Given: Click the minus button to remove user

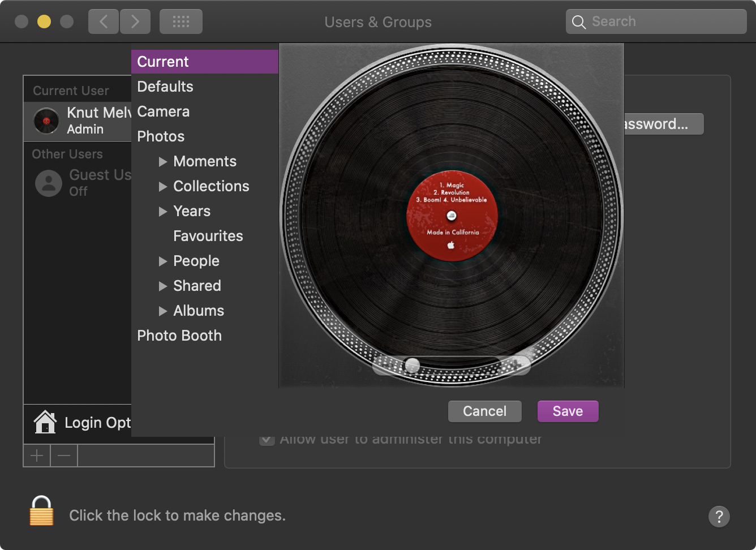Looking at the screenshot, I should 64,456.
